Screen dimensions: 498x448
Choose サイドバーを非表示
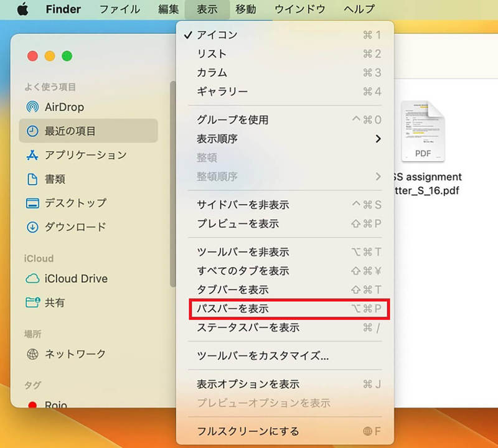point(285,205)
